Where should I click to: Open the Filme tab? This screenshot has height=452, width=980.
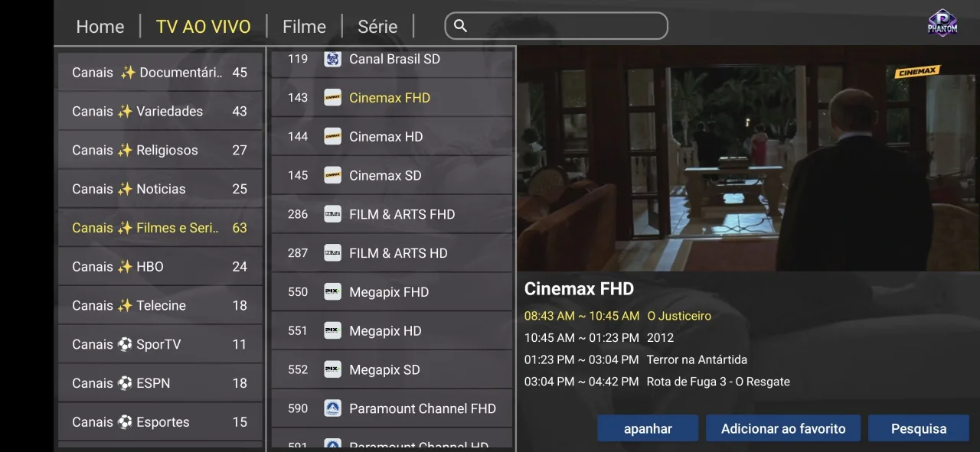pyautogui.click(x=304, y=27)
